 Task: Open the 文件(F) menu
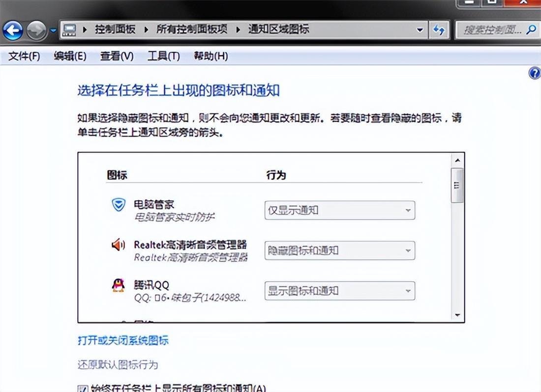pyautogui.click(x=24, y=56)
